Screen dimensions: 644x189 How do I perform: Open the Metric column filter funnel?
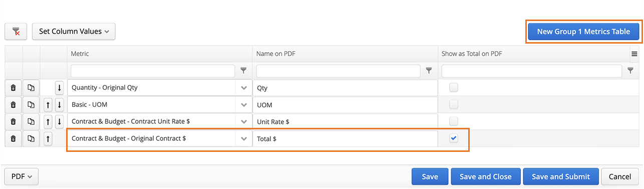point(244,71)
